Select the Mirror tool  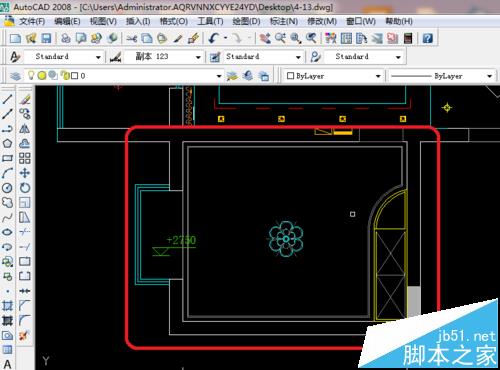(x=25, y=128)
